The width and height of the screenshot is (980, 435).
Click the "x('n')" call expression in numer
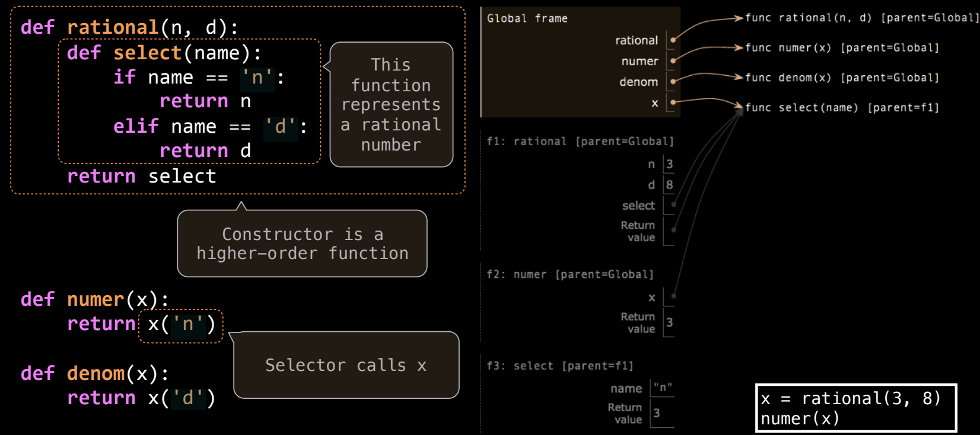[181, 324]
